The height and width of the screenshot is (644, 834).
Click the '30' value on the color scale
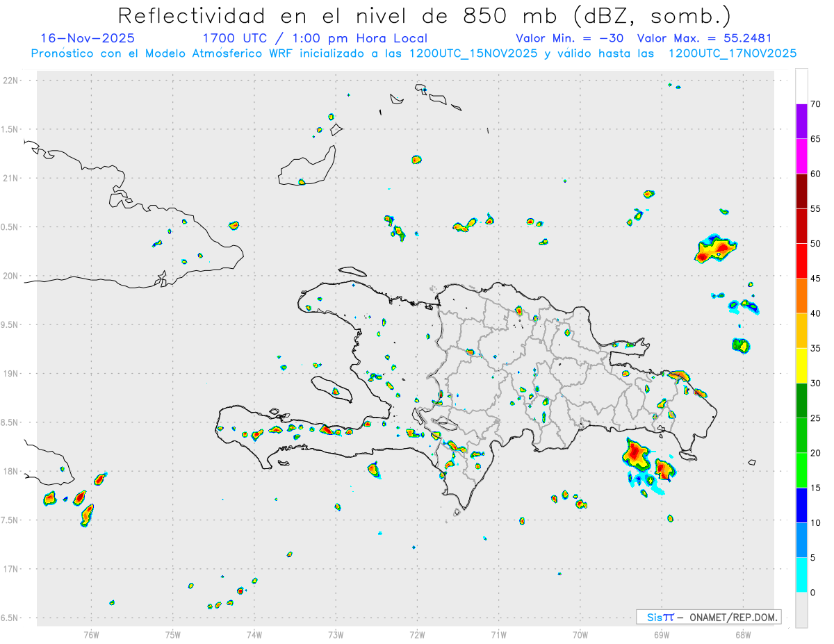click(816, 383)
